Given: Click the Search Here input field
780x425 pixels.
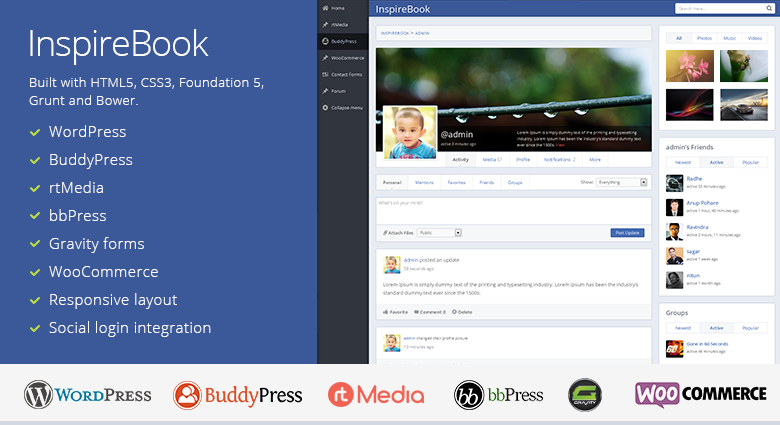Looking at the screenshot, I should (x=720, y=8).
